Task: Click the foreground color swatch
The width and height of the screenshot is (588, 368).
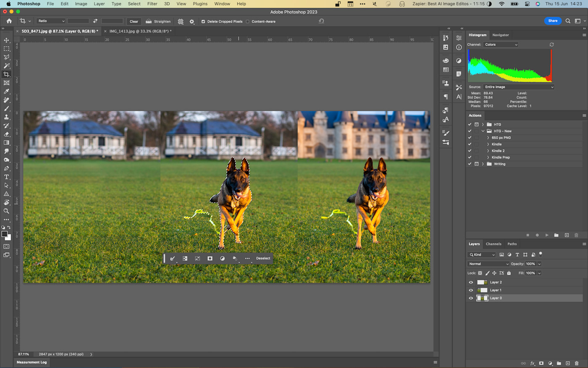Action: coord(4,234)
